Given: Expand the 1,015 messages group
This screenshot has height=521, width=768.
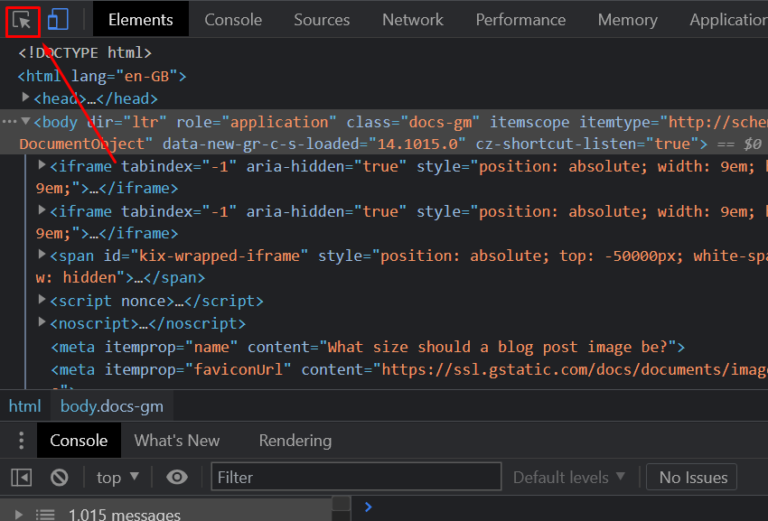Looking at the screenshot, I should click(20, 514).
